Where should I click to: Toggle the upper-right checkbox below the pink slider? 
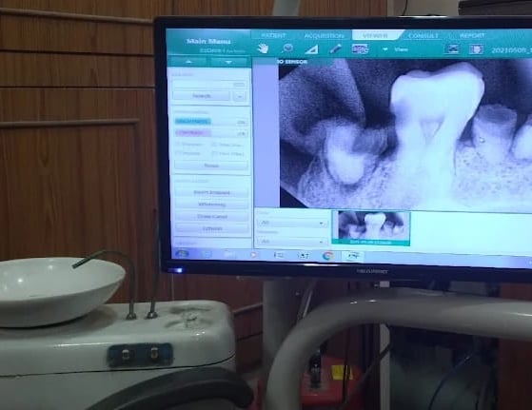[214, 145]
